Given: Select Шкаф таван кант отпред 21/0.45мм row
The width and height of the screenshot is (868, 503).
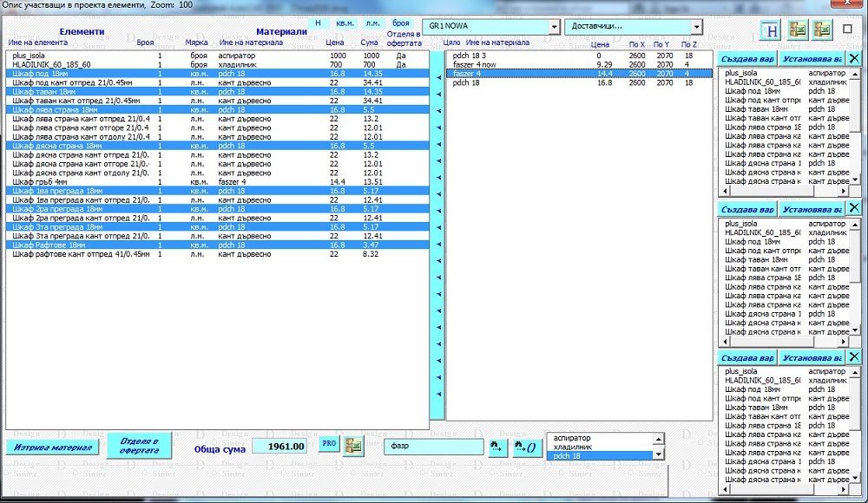Looking at the screenshot, I should [x=218, y=101].
